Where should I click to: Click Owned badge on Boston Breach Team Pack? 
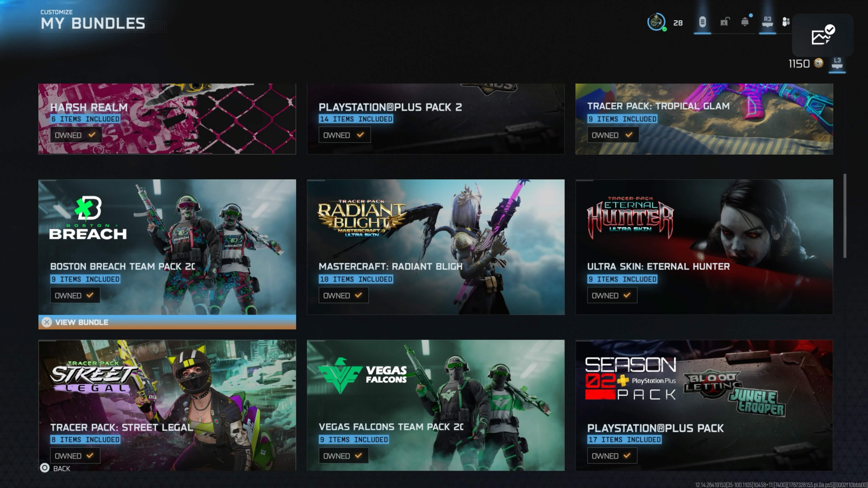click(x=75, y=295)
